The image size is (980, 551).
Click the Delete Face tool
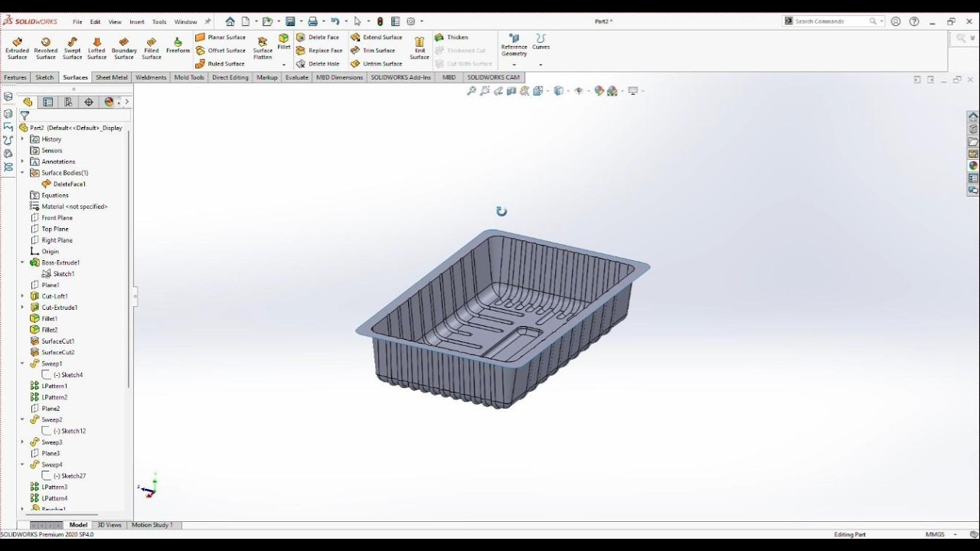(318, 37)
